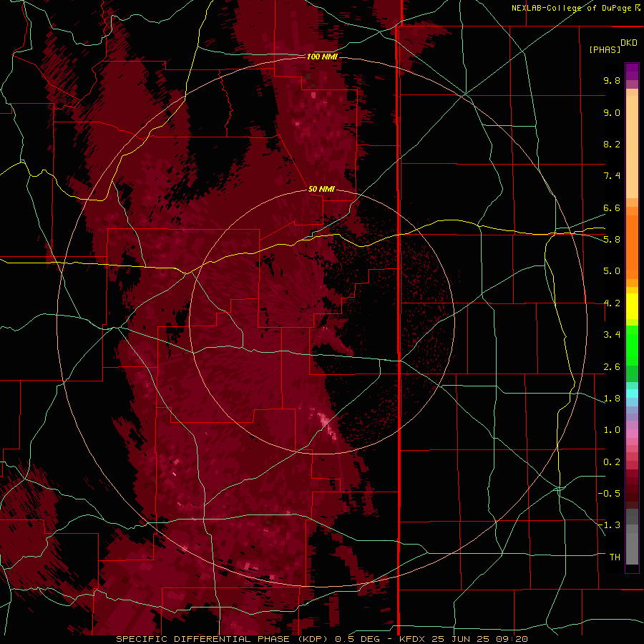644x644 pixels.
Task: Click the 9.8 value on the color scale
Action: coord(612,81)
